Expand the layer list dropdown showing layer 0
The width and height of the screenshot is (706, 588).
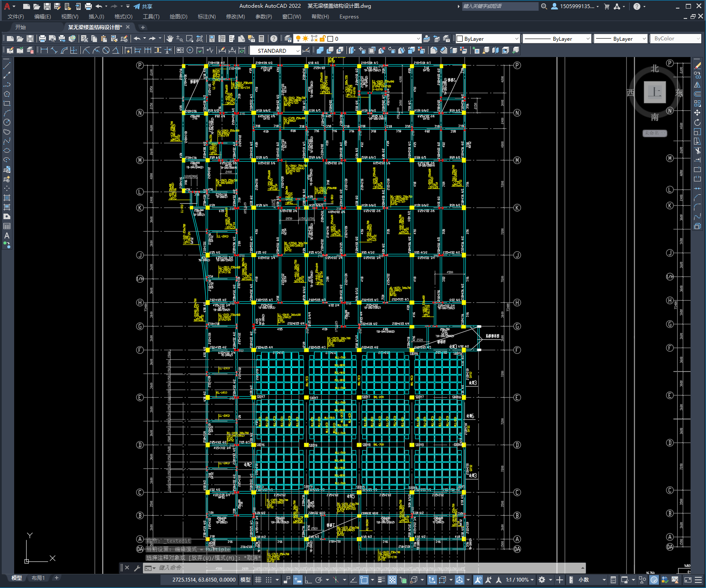click(418, 39)
